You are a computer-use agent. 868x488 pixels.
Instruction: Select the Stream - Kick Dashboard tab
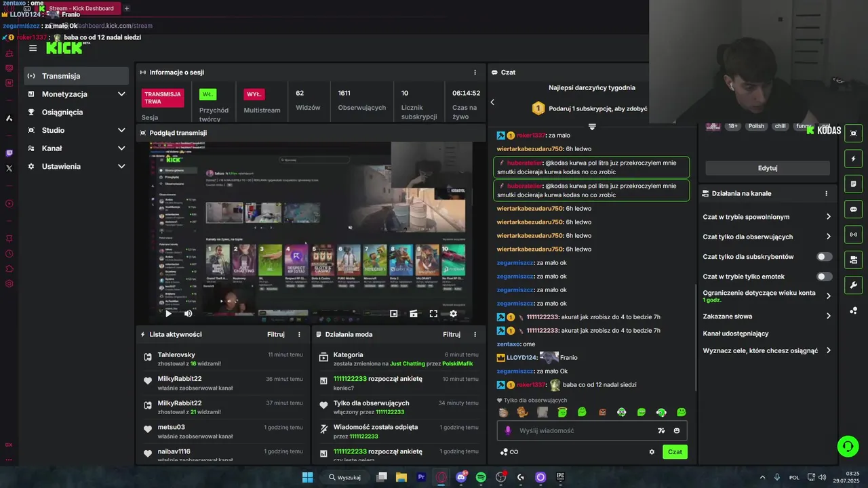tap(80, 8)
